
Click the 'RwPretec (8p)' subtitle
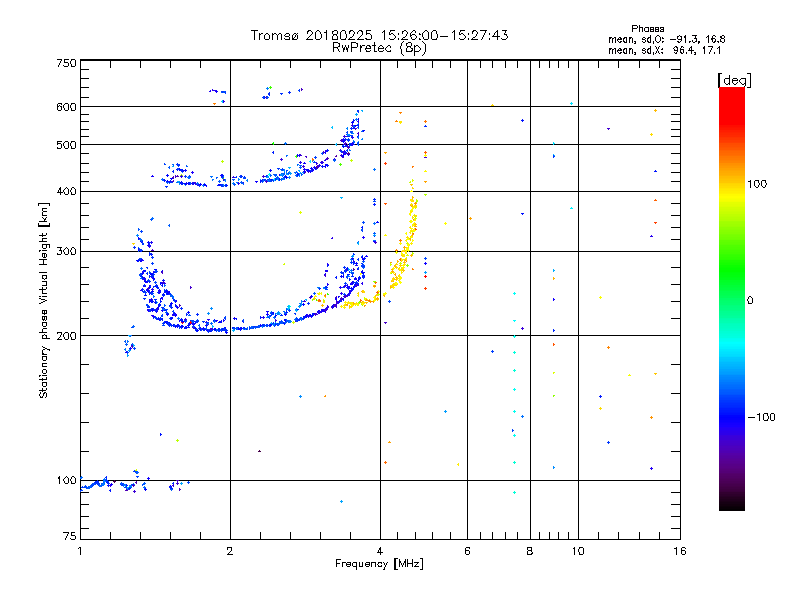(379, 48)
